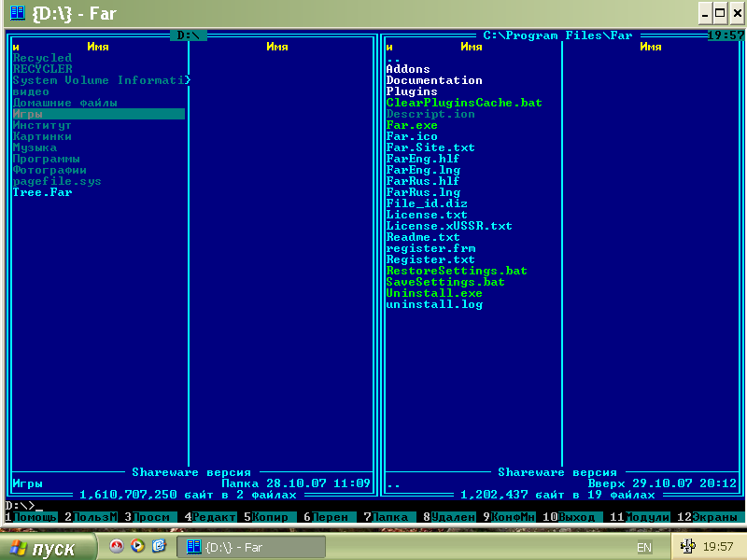Select the Домашние файлы folder
Viewport: 747px width, 560px height.
pyautogui.click(x=64, y=103)
